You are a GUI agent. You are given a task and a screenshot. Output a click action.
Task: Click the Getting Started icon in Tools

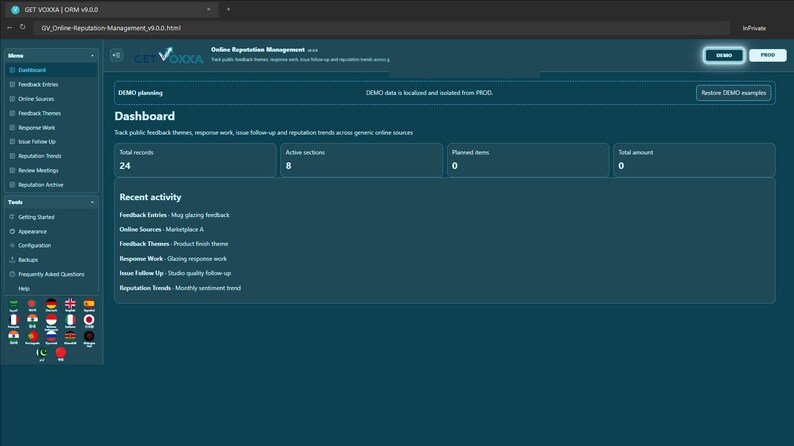(x=12, y=217)
